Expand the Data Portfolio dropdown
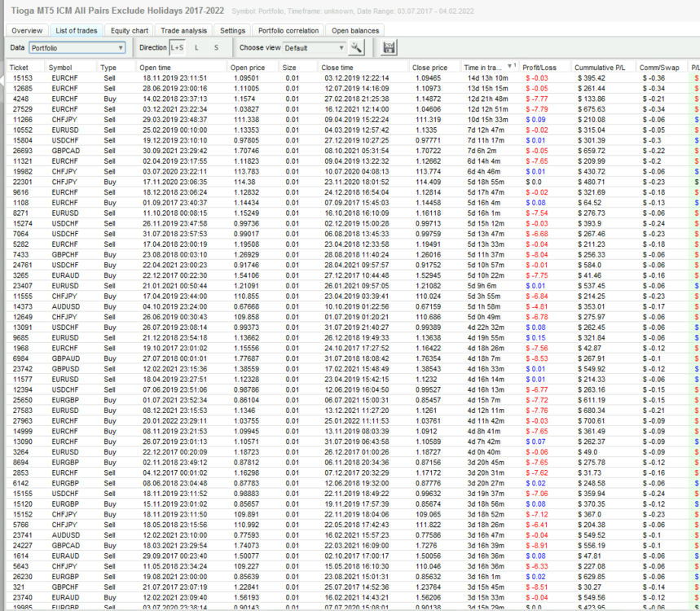 (77, 48)
